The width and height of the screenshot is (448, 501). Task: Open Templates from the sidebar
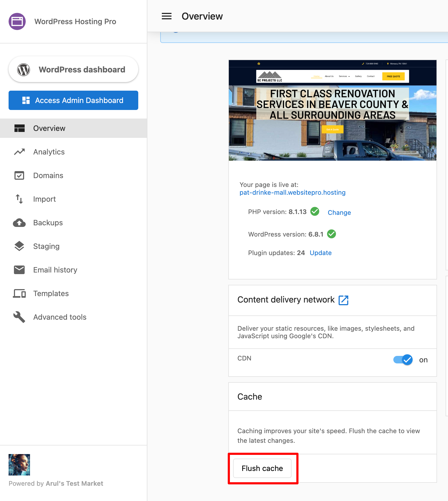51,293
